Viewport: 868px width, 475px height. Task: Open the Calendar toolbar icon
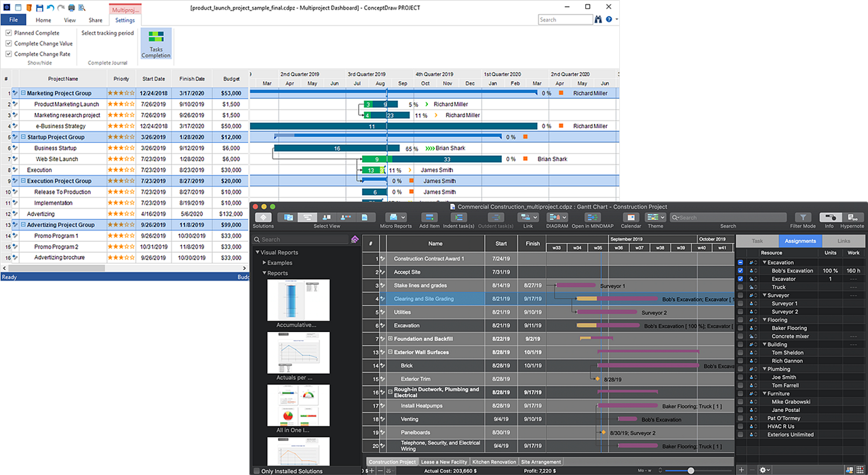click(x=631, y=218)
